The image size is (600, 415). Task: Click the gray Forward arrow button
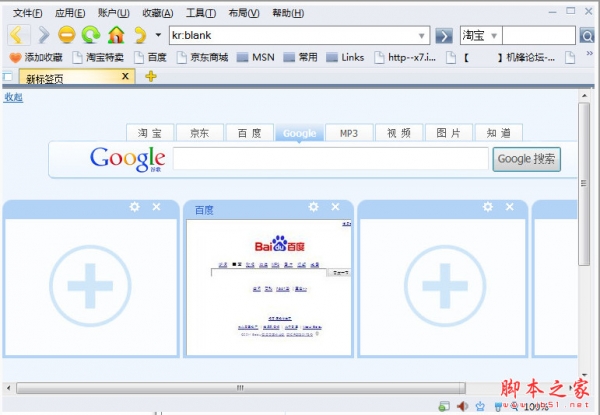pos(44,35)
